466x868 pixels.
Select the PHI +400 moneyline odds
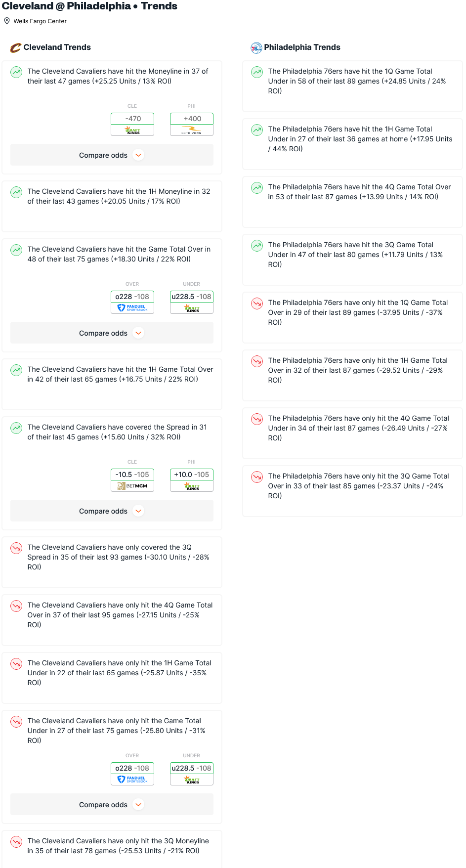click(x=192, y=119)
